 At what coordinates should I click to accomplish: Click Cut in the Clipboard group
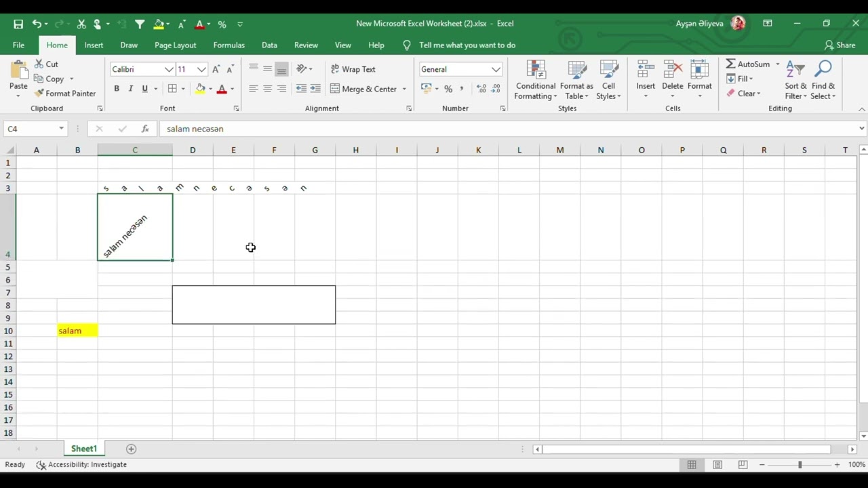coord(46,64)
